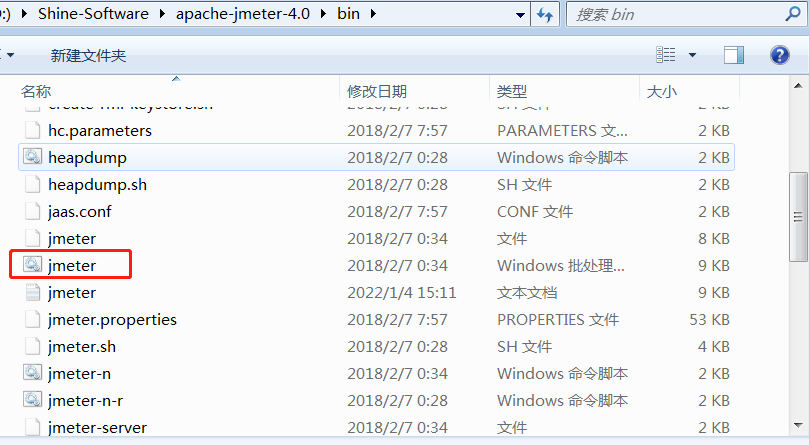This screenshot has height=445, width=810.
Task: Select the jmeter.sh file icon
Action: tap(33, 346)
